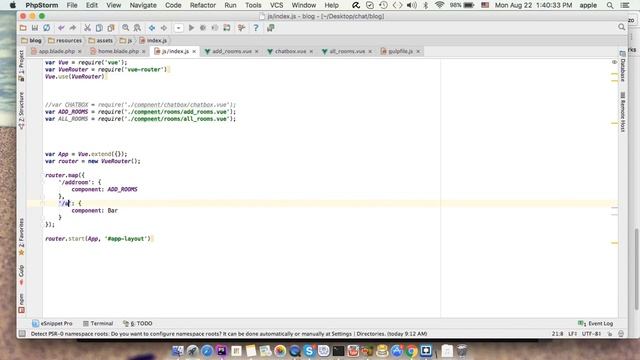Click the inspection eye icon above scrollbar
The image size is (640, 360).
(x=614, y=62)
